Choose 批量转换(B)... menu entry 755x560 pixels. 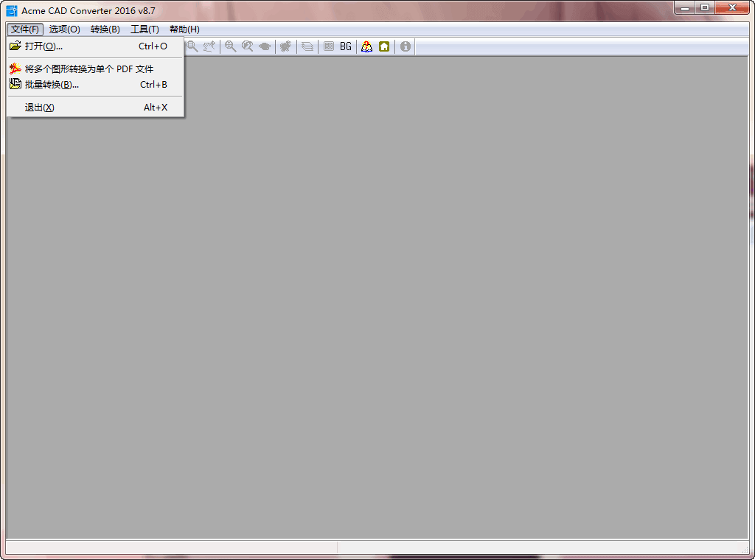point(95,85)
